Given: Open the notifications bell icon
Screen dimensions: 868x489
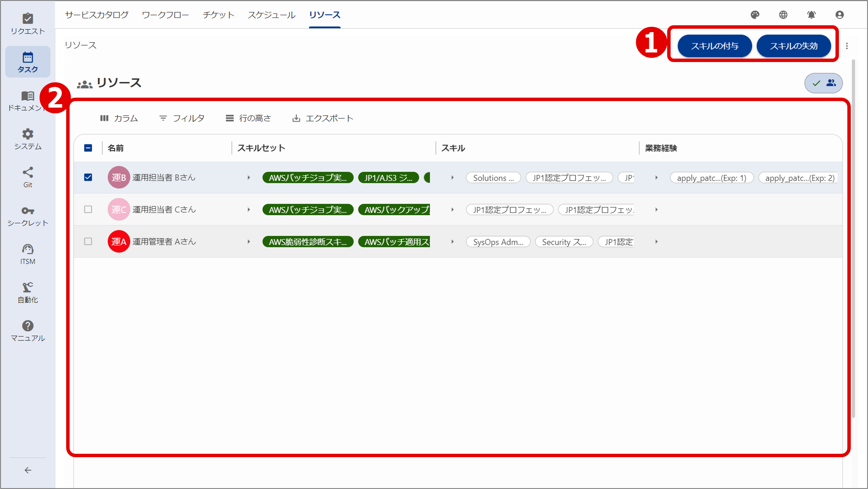Looking at the screenshot, I should (811, 15).
